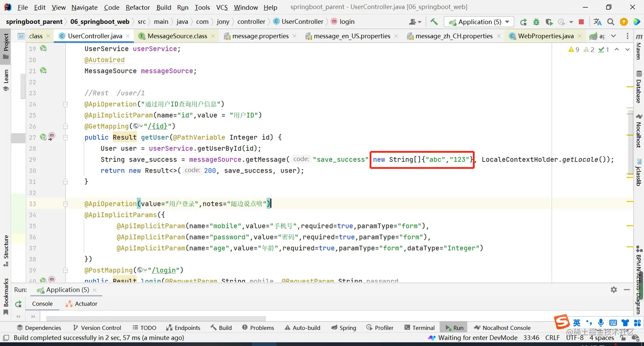Rerun Application (5) from the top toolbar
Screen dimensions: 644x346
coord(523,22)
